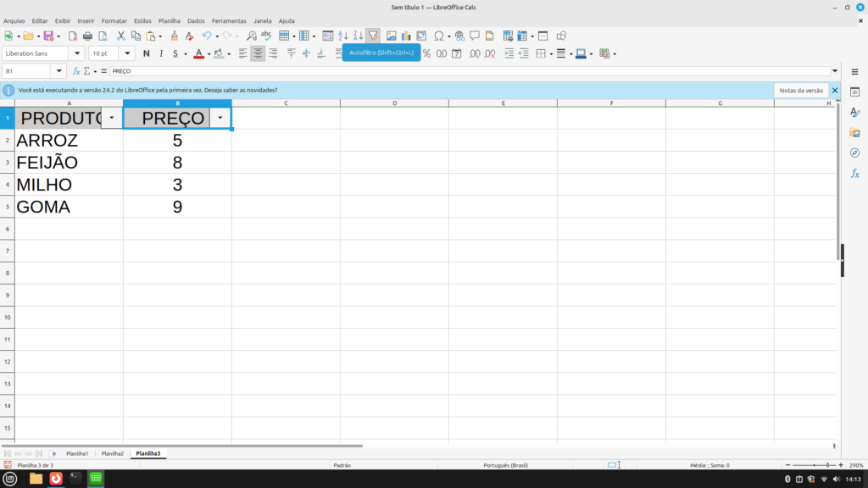
Task: Open the Dados menu
Action: coord(196,20)
